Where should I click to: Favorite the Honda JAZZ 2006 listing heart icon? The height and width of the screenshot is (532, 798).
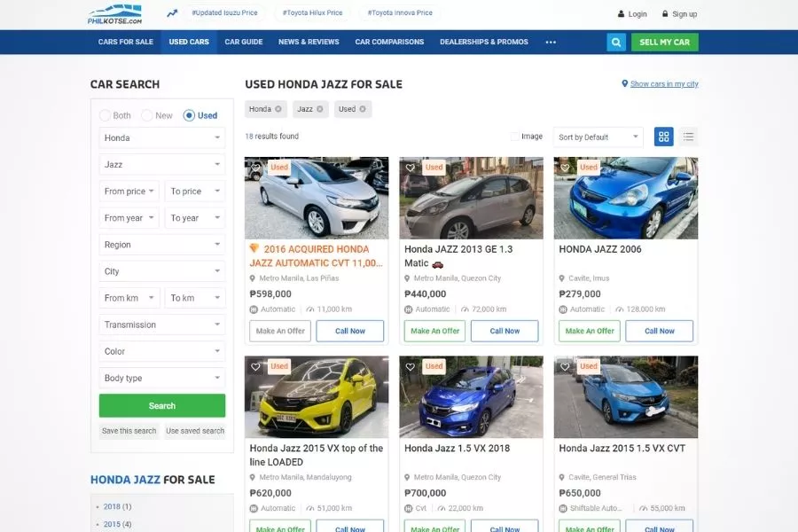pyautogui.click(x=565, y=167)
